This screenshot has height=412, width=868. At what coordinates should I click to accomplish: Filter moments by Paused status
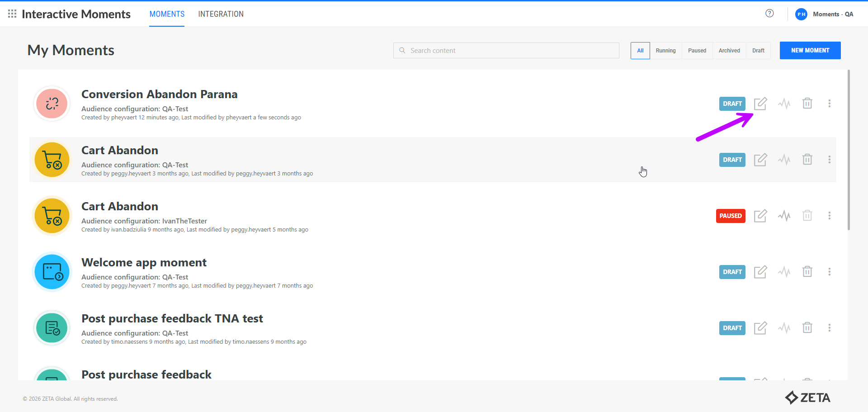[x=697, y=51]
